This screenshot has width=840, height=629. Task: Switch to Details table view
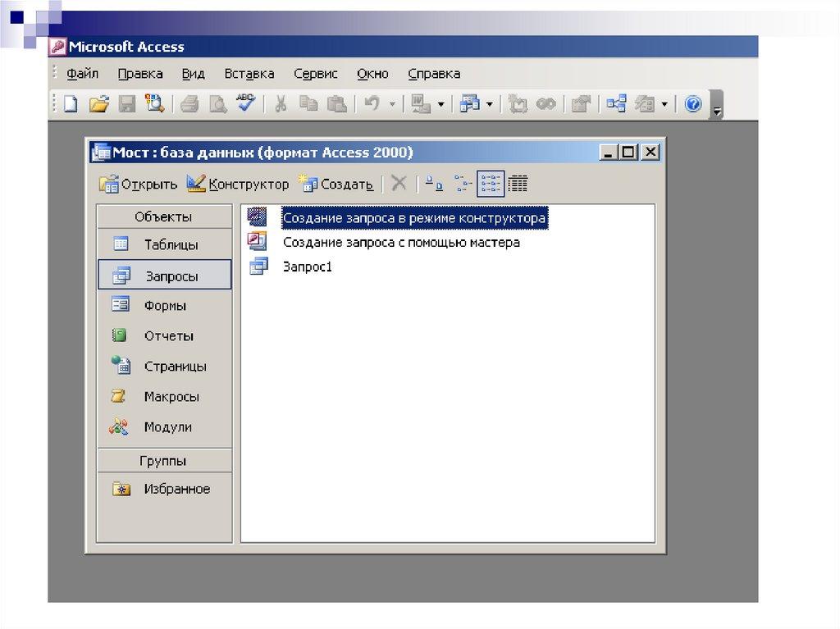coord(518,184)
